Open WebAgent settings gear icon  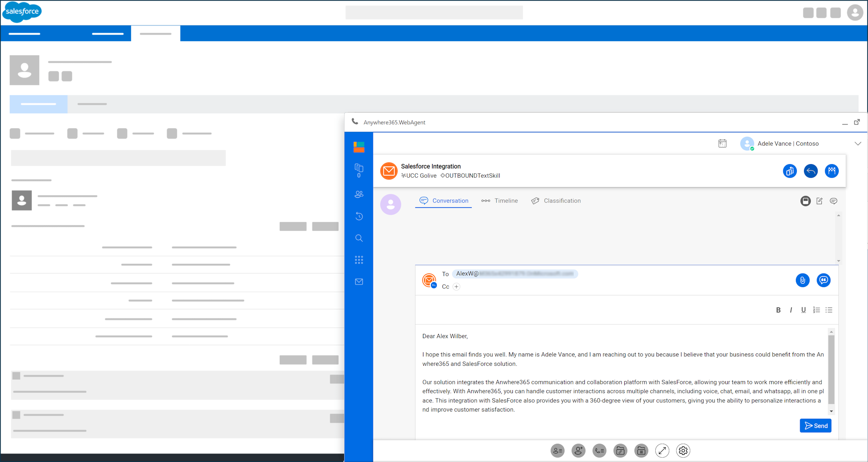pyautogui.click(x=683, y=451)
